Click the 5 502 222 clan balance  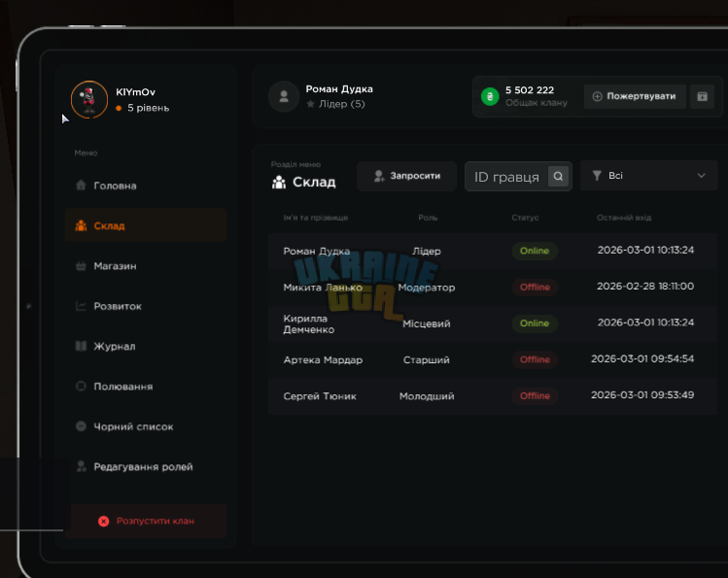pos(530,90)
